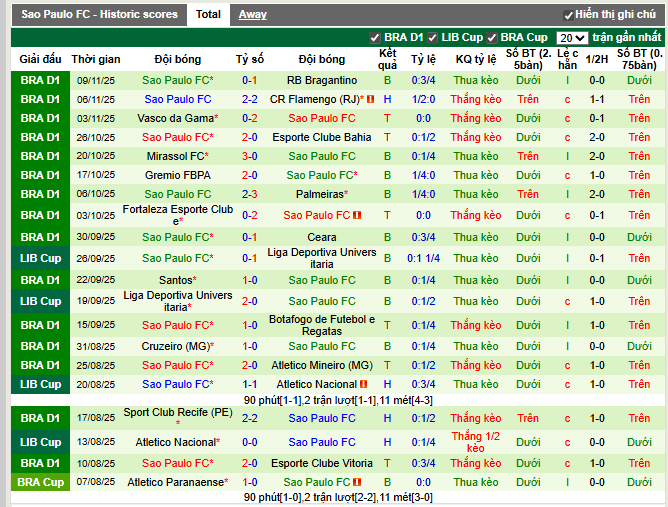The height and width of the screenshot is (507, 668).
Task: Open Esporte Clube Vitoria team link
Action: pyautogui.click(x=322, y=463)
